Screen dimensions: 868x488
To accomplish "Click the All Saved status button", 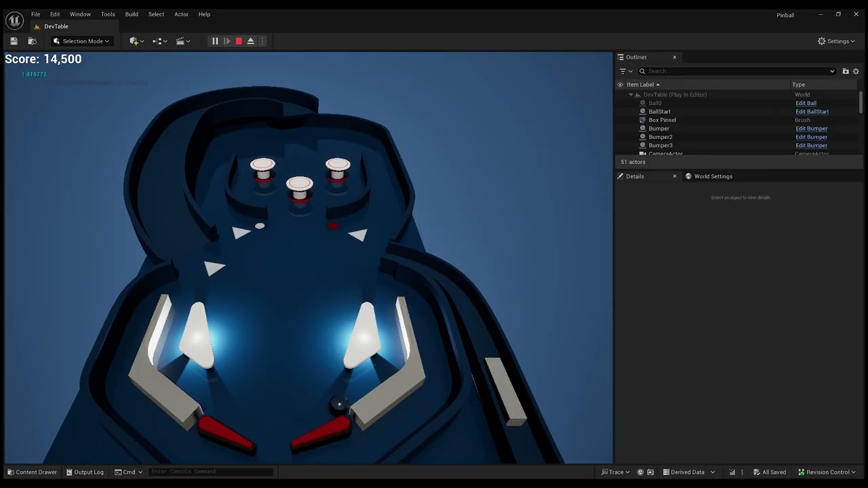I will pos(770,472).
